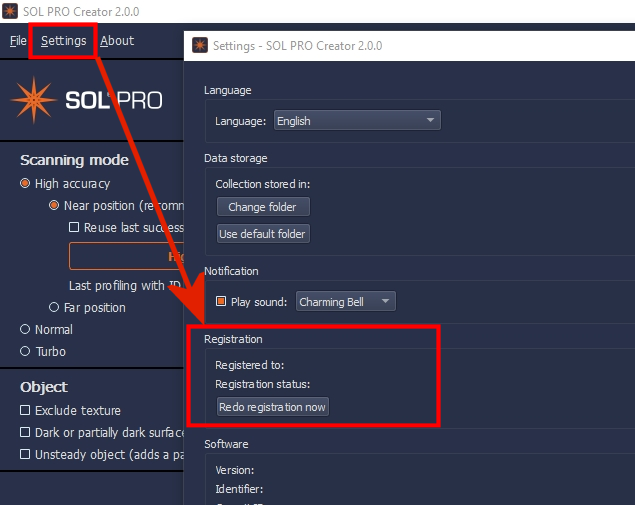Viewport: 635px width, 505px height.
Task: Open the Charming Bell sound dropdown
Action: point(346,302)
